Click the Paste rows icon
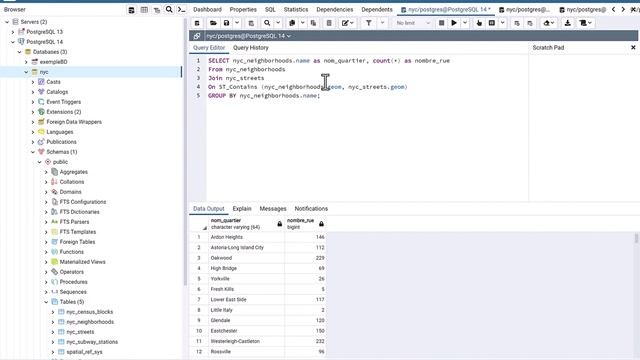The height and width of the screenshot is (360, 640). click(x=313, y=23)
